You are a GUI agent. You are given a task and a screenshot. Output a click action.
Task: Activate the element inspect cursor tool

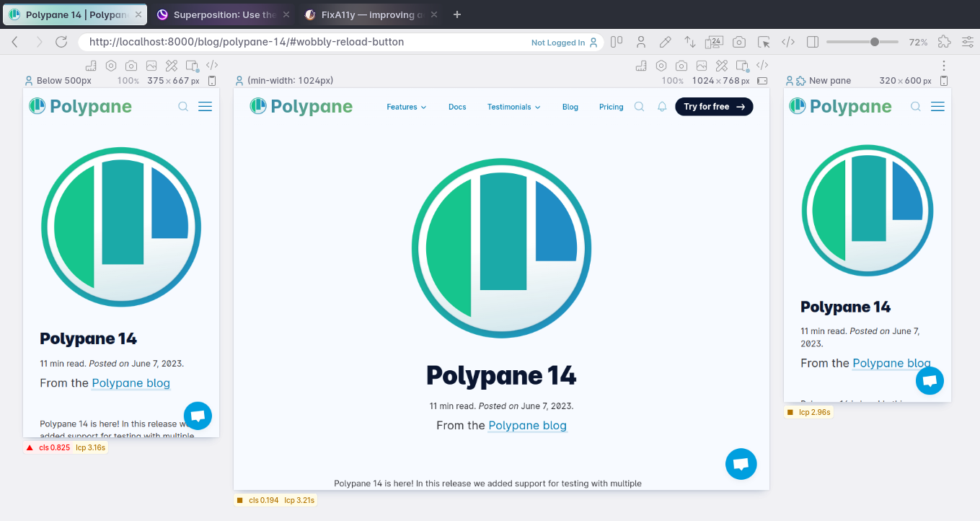(x=764, y=42)
